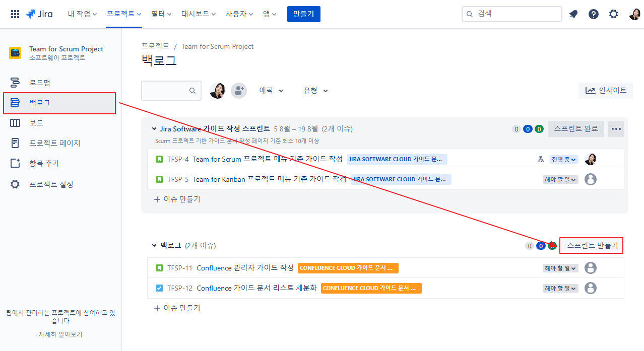Click the epic label on the TFSP-5 row
The height and width of the screenshot is (351, 644).
point(401,179)
